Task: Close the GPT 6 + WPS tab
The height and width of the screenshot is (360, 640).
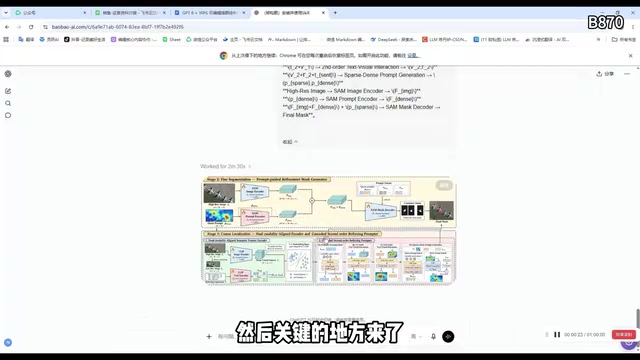Action: pos(244,13)
